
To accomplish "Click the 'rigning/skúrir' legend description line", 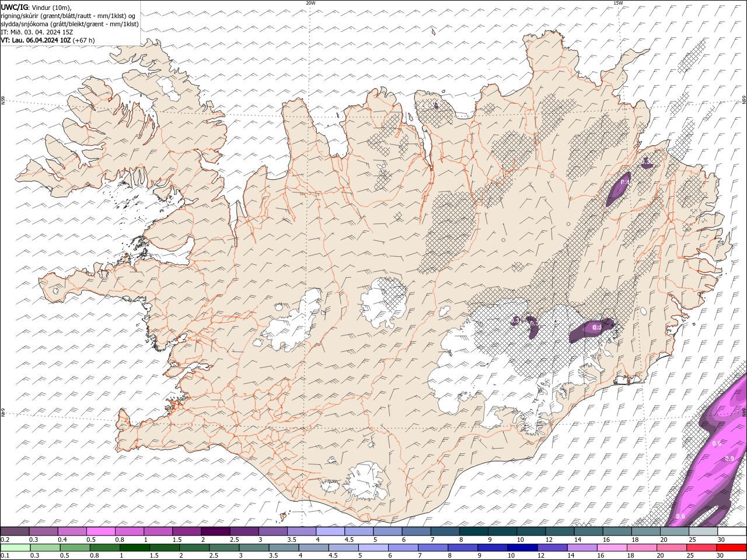I will [x=68, y=16].
